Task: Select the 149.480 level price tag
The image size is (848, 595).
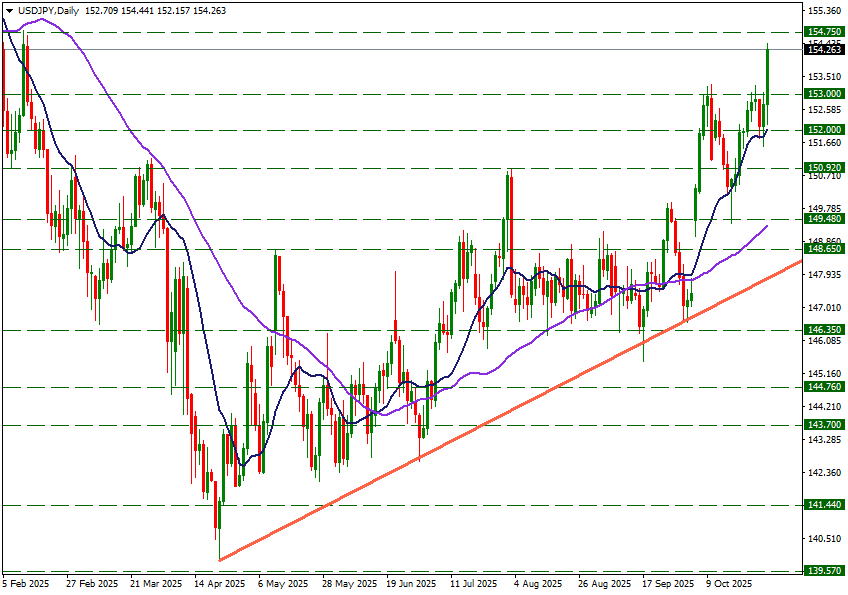Action: pyautogui.click(x=824, y=219)
